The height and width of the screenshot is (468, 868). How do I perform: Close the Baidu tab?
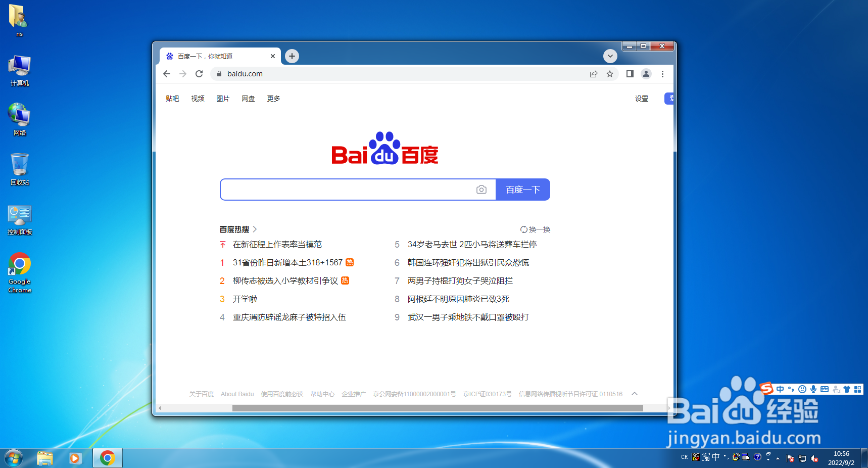[x=273, y=56]
